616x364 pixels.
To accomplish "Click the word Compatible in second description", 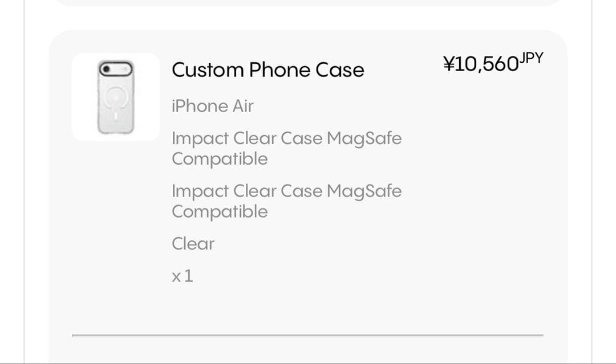I will (x=220, y=212).
